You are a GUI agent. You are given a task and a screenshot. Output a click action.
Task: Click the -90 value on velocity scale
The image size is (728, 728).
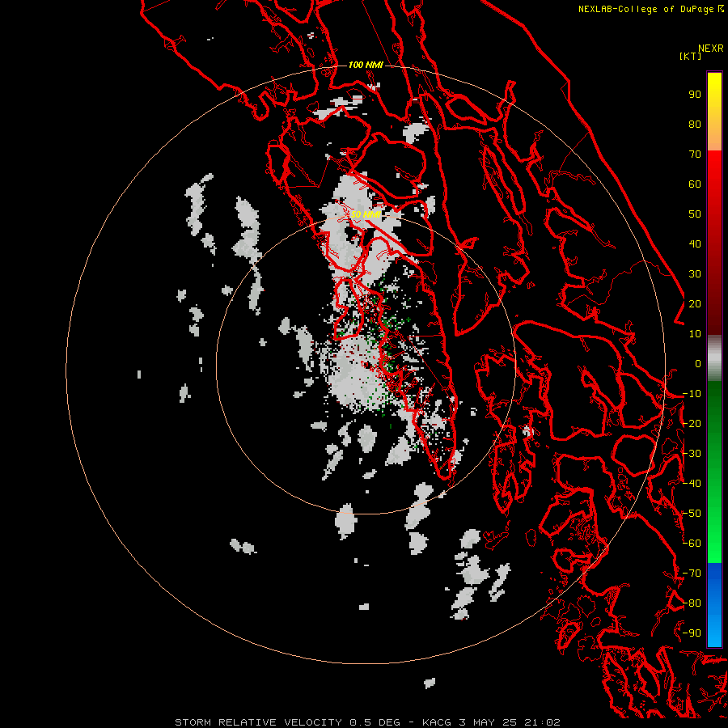click(692, 633)
